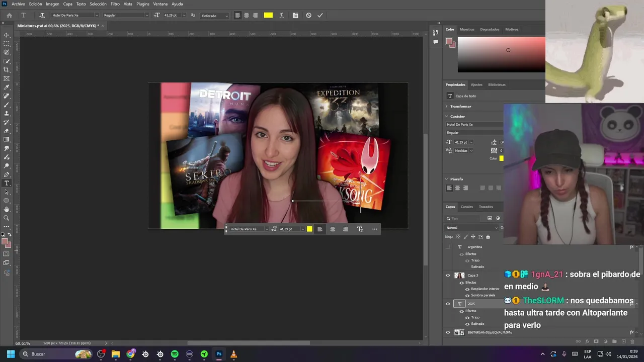Commit current text edits
644x362 pixels.
click(320, 15)
